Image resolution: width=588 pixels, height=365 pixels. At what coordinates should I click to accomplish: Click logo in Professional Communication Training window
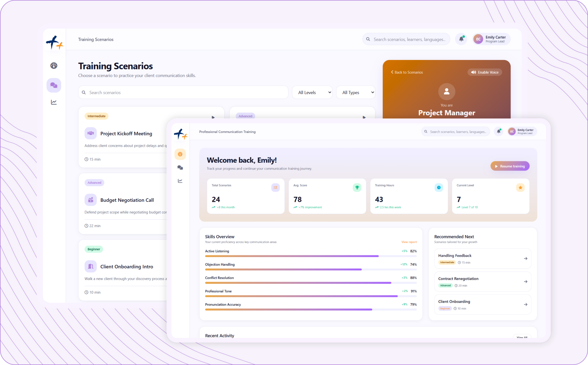(181, 134)
